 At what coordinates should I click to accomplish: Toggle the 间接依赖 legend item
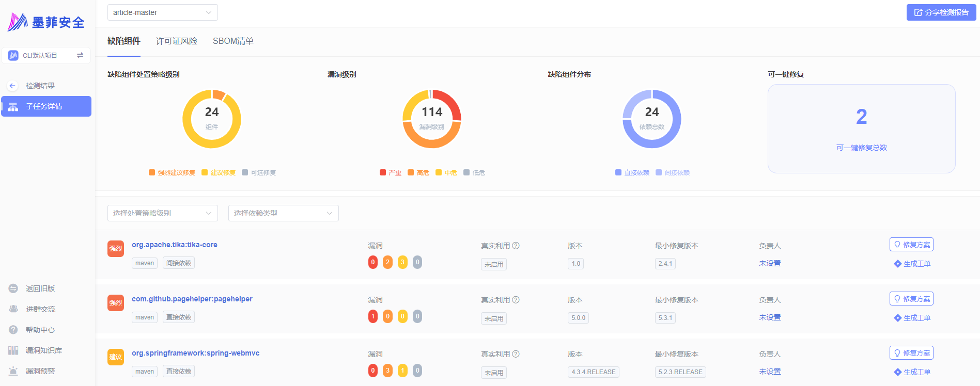(x=673, y=172)
